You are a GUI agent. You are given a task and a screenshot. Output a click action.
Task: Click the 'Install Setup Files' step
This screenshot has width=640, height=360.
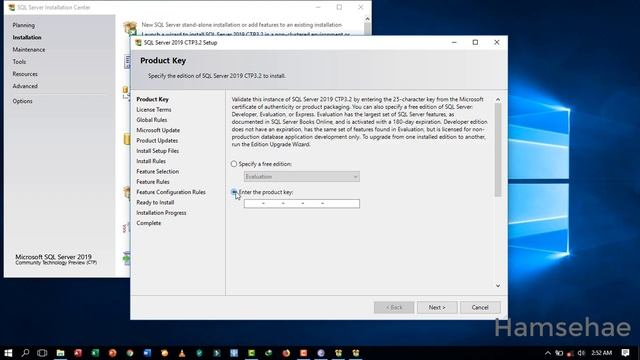coord(158,151)
